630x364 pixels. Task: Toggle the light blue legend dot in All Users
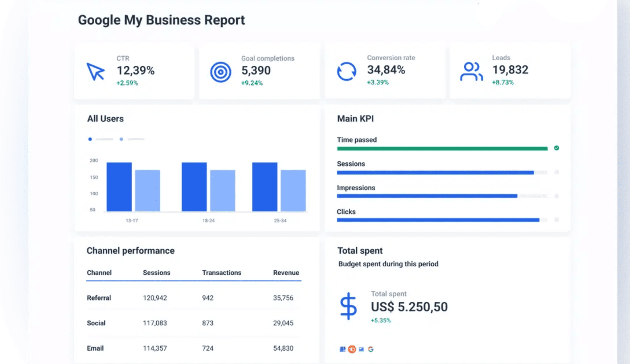coord(121,139)
